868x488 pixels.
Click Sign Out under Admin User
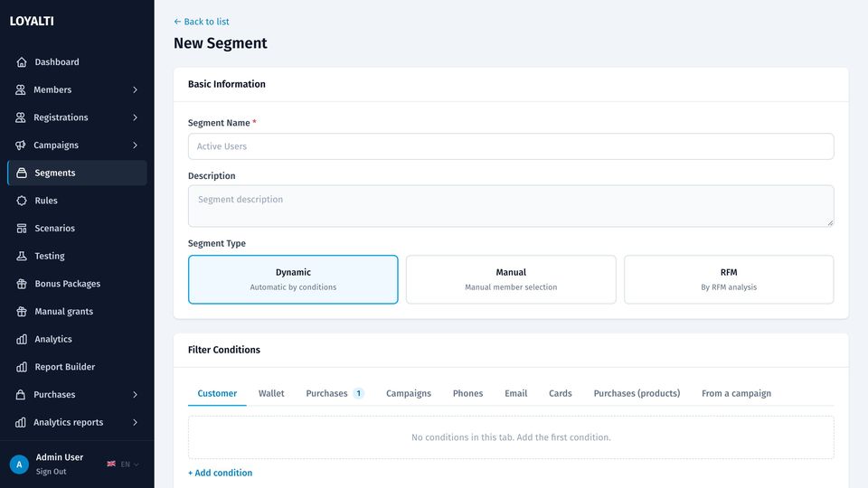[51, 472]
